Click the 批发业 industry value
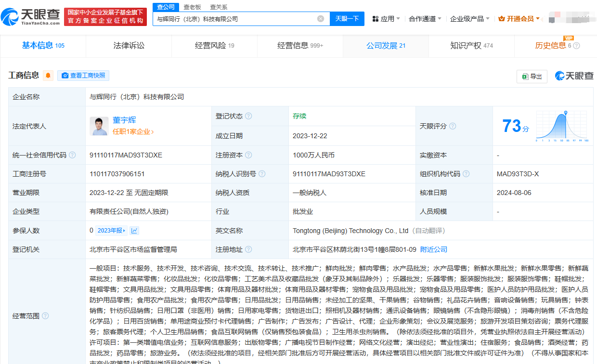The height and width of the screenshot is (364, 597). point(303,211)
